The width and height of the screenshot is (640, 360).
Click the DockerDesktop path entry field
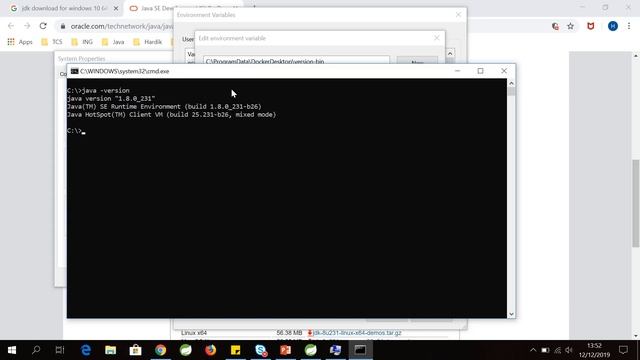(x=296, y=60)
